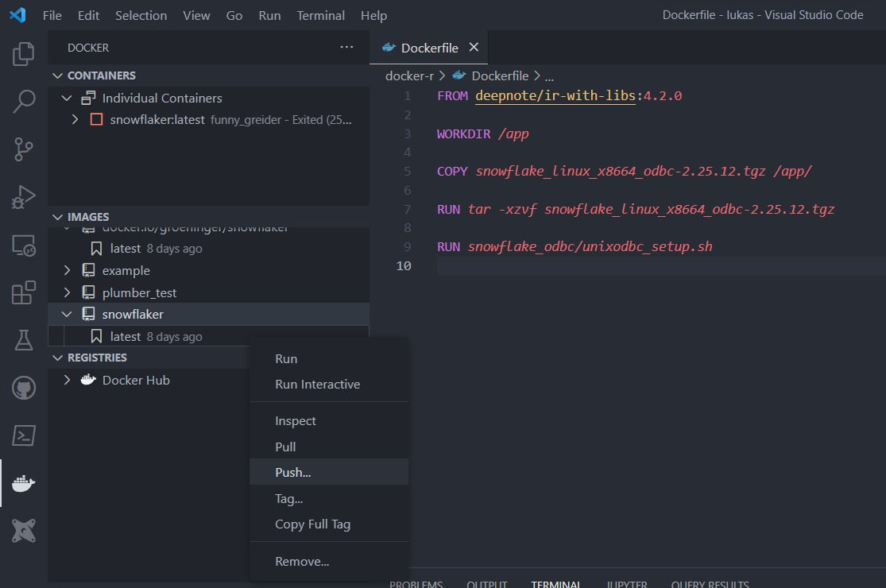Viewport: 886px width, 588px height.
Task: Choose Remove... from context menu
Action: tap(329, 562)
